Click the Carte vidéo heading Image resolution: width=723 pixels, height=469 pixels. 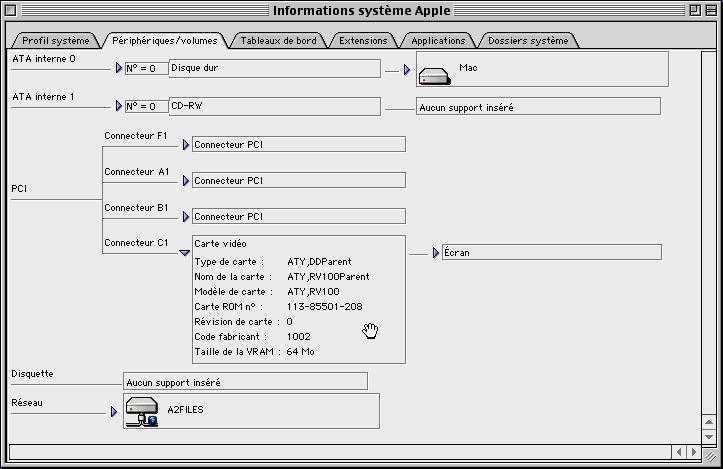coord(220,243)
